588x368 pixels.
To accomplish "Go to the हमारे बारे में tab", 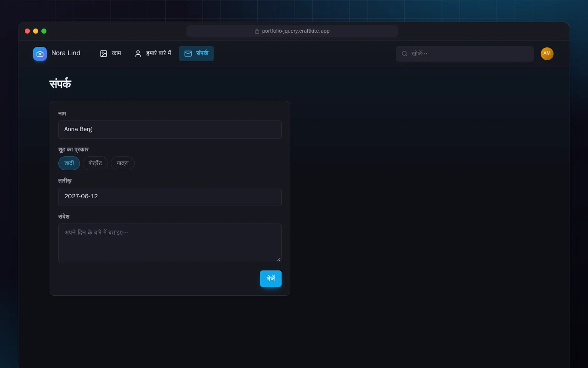I will 153,54.
